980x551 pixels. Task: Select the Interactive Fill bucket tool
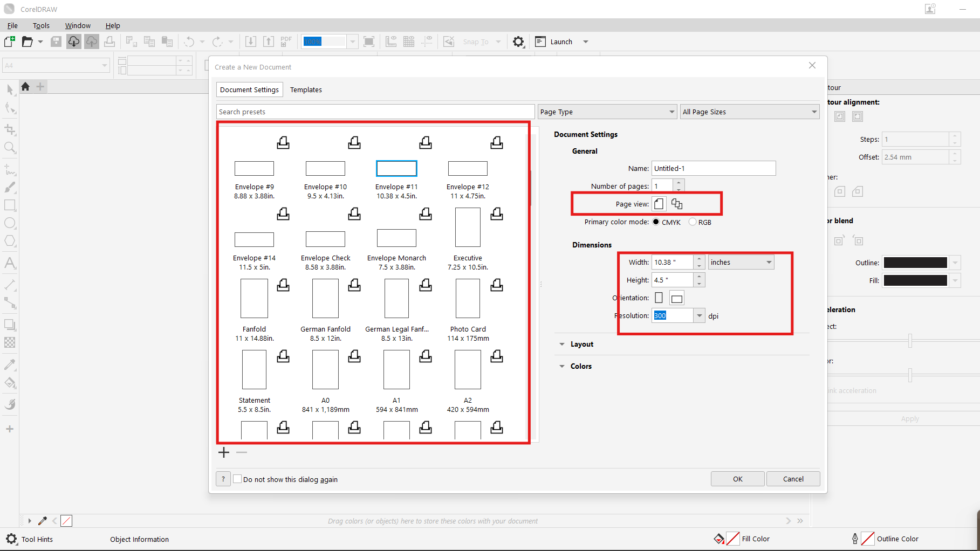coord(10,383)
